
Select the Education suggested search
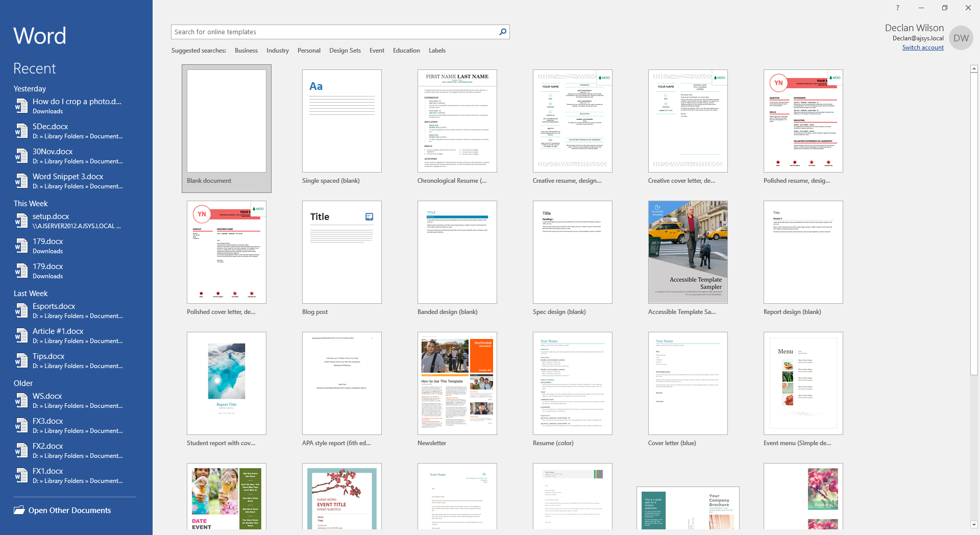click(406, 51)
